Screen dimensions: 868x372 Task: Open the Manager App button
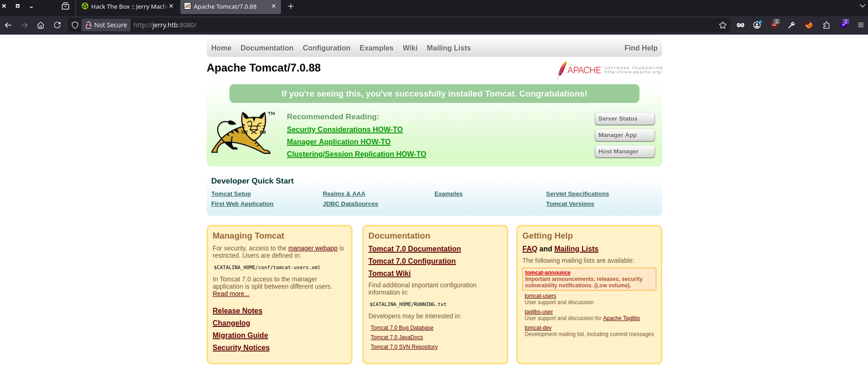tap(625, 135)
